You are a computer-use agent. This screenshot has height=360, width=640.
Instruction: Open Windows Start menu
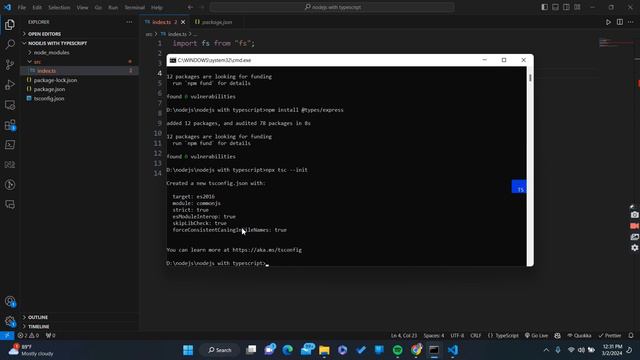(x=188, y=350)
